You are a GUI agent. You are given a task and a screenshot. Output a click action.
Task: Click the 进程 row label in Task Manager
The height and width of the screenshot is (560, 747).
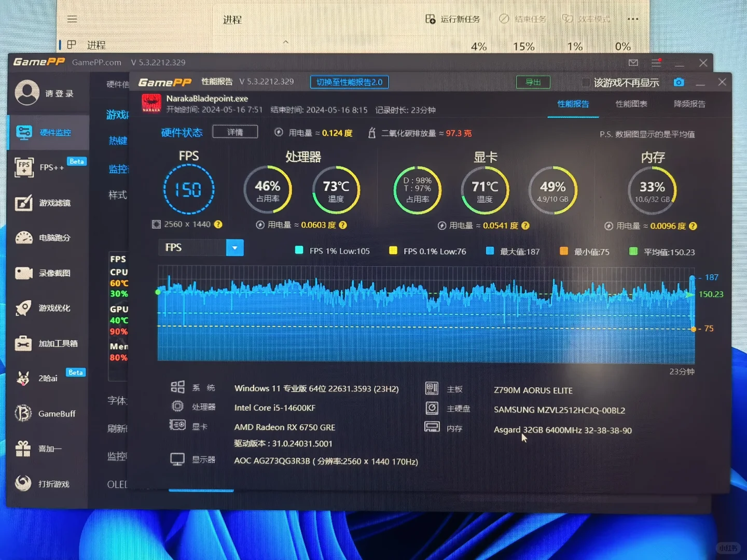tap(96, 45)
